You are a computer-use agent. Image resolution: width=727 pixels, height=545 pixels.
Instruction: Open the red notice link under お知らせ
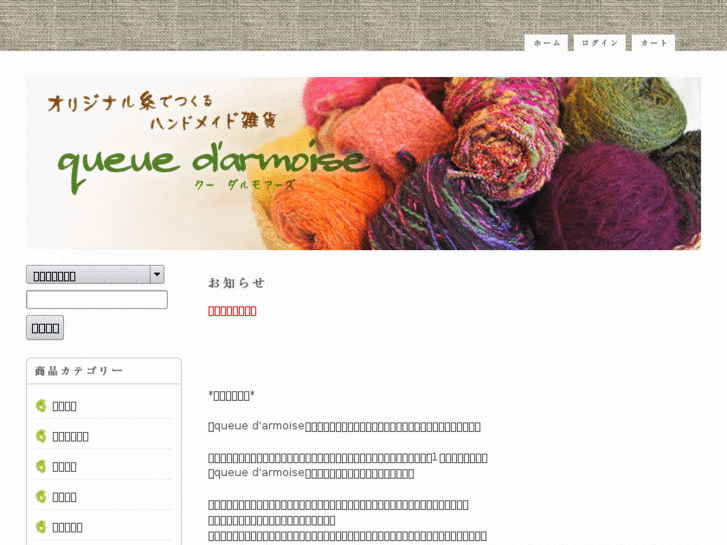click(232, 311)
